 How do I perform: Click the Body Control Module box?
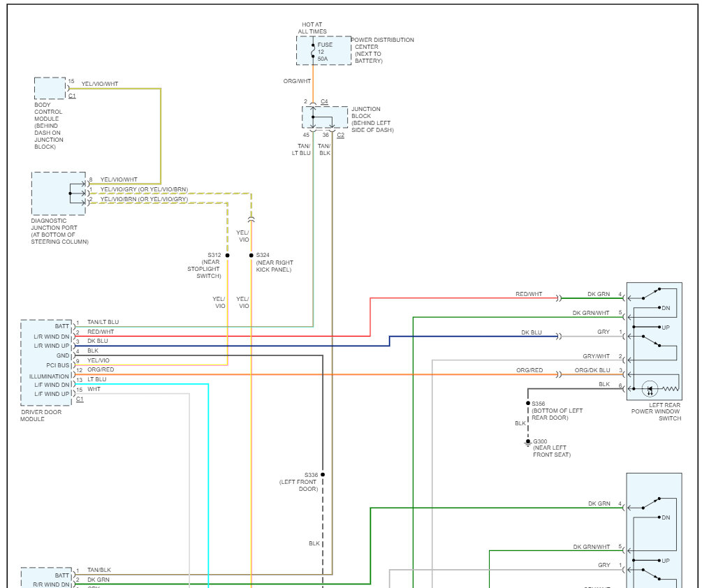pyautogui.click(x=50, y=88)
